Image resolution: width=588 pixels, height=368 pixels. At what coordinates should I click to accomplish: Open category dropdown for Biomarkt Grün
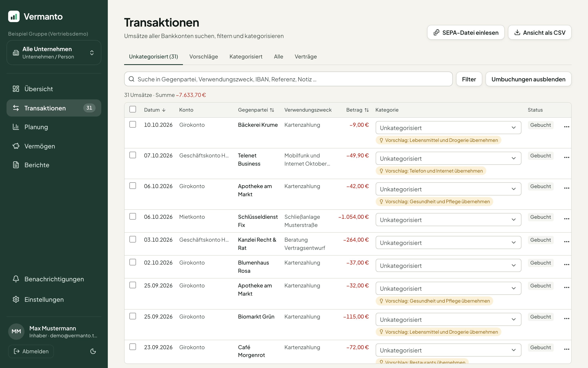tap(448, 319)
